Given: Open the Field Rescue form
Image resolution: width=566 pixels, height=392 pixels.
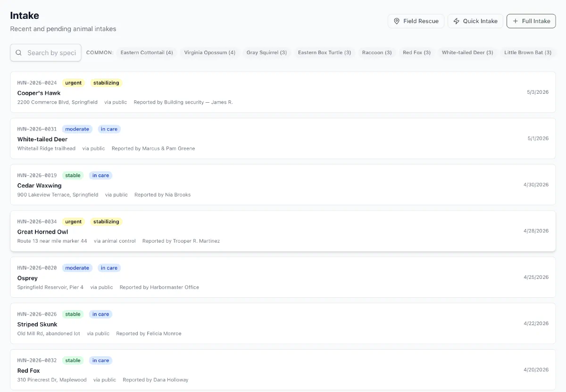Looking at the screenshot, I should coord(416,21).
